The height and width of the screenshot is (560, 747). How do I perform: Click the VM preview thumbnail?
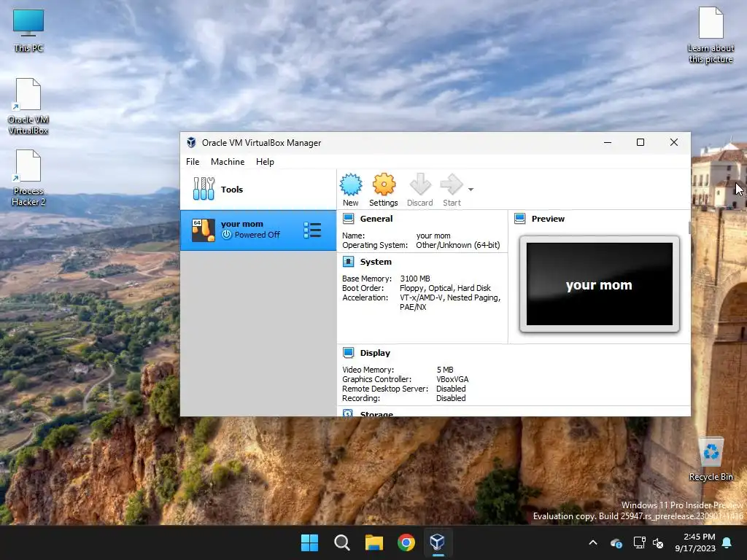tap(600, 284)
